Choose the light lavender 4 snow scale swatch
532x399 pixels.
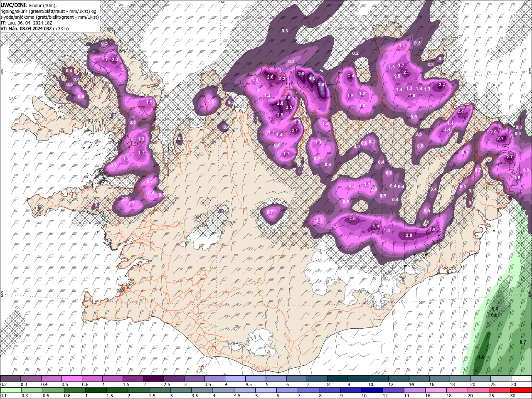235,379
